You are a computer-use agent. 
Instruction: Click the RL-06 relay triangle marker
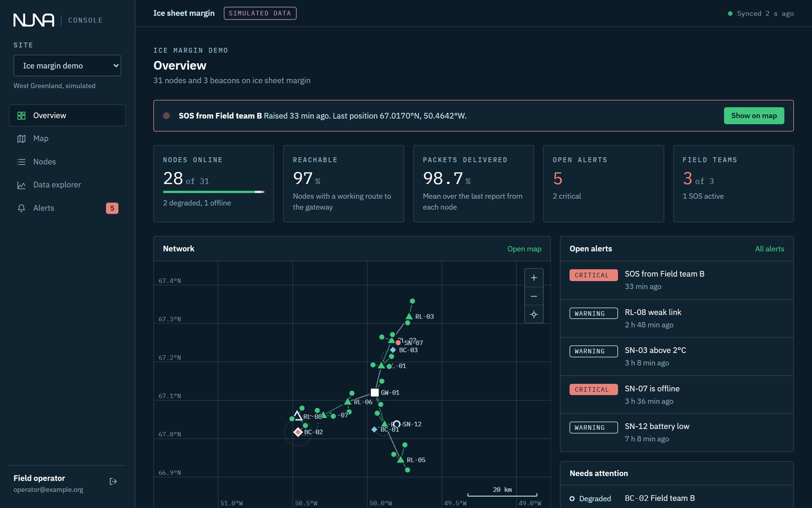point(348,402)
